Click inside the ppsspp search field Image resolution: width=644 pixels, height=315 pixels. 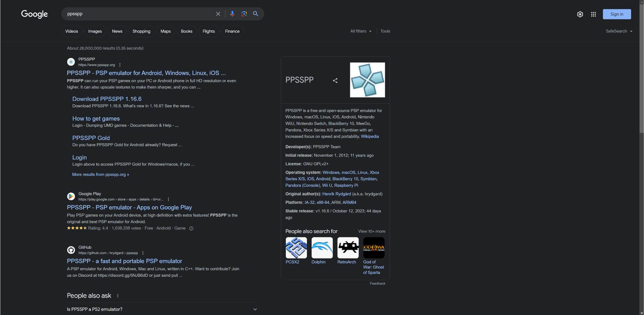pos(138,14)
